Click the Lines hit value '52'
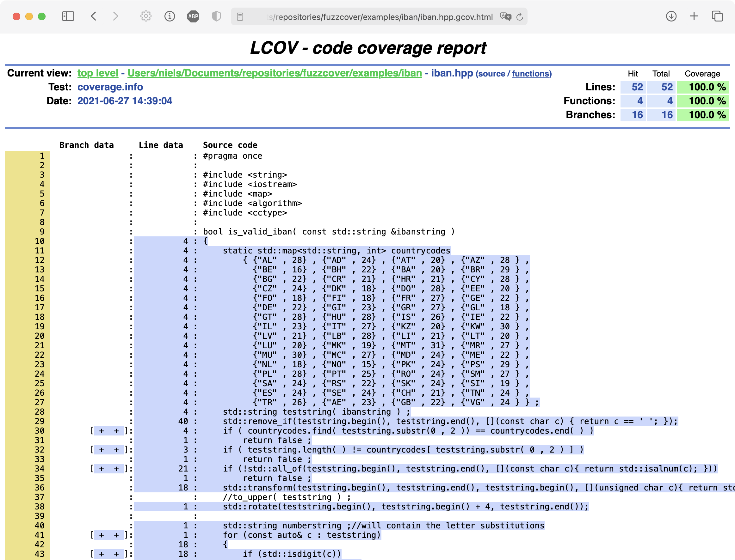Image resolution: width=735 pixels, height=560 pixels. pyautogui.click(x=633, y=87)
